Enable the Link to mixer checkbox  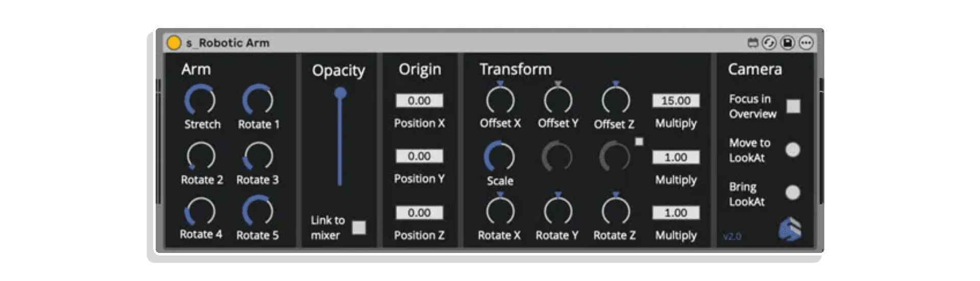[359, 227]
